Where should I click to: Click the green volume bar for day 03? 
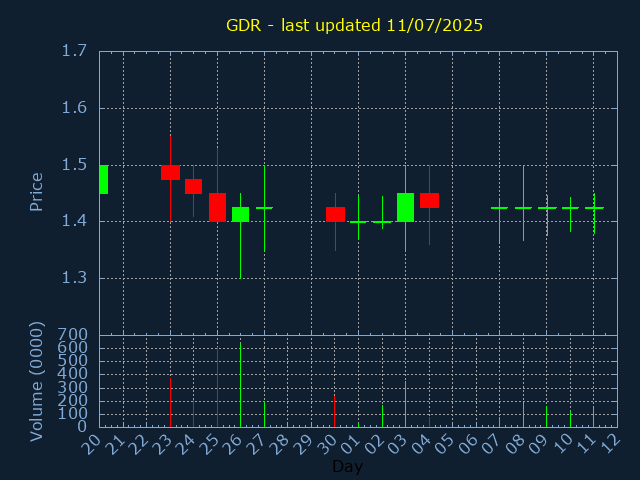[x=405, y=404]
